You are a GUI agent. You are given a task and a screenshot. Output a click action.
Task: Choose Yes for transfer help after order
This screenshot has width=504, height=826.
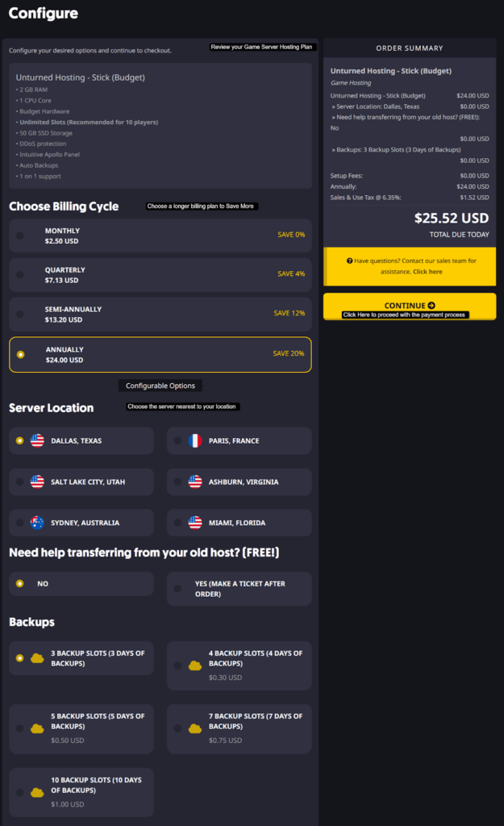click(x=178, y=589)
